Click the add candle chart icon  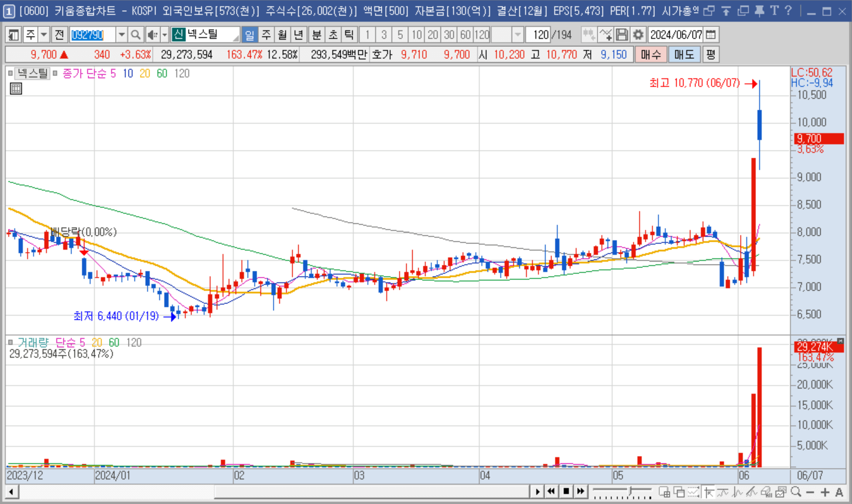tap(589, 35)
